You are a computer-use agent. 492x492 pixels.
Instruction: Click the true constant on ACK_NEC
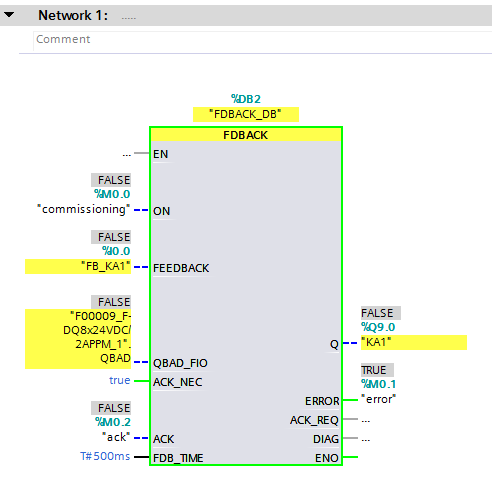(x=119, y=380)
